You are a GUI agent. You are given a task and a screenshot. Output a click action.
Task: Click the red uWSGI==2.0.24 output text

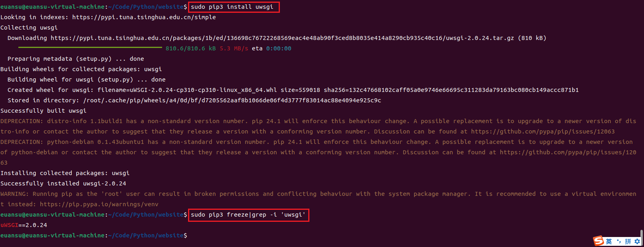click(24, 225)
